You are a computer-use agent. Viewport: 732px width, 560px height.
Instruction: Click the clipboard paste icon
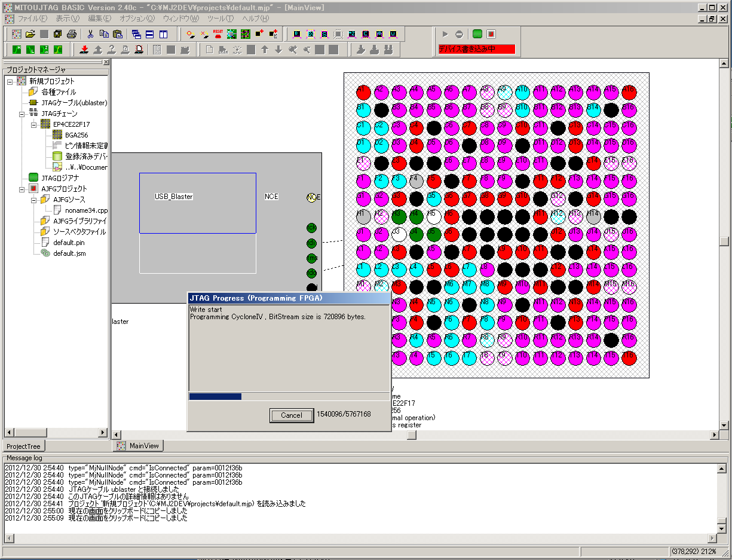pos(118,34)
